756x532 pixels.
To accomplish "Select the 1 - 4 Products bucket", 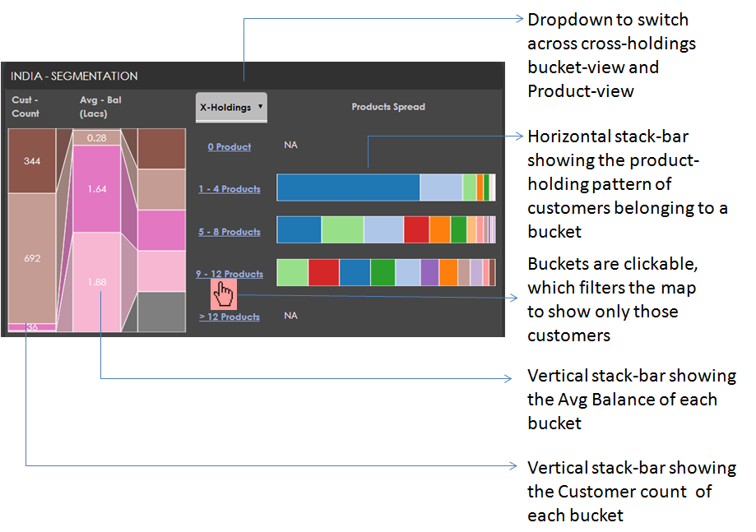I will [230, 189].
